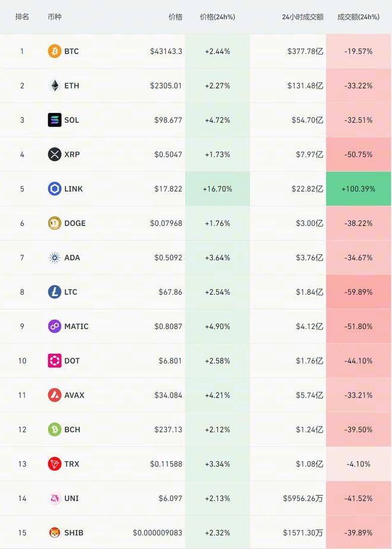
Task: Click the AVAX Avalanche icon
Action: [x=55, y=395]
